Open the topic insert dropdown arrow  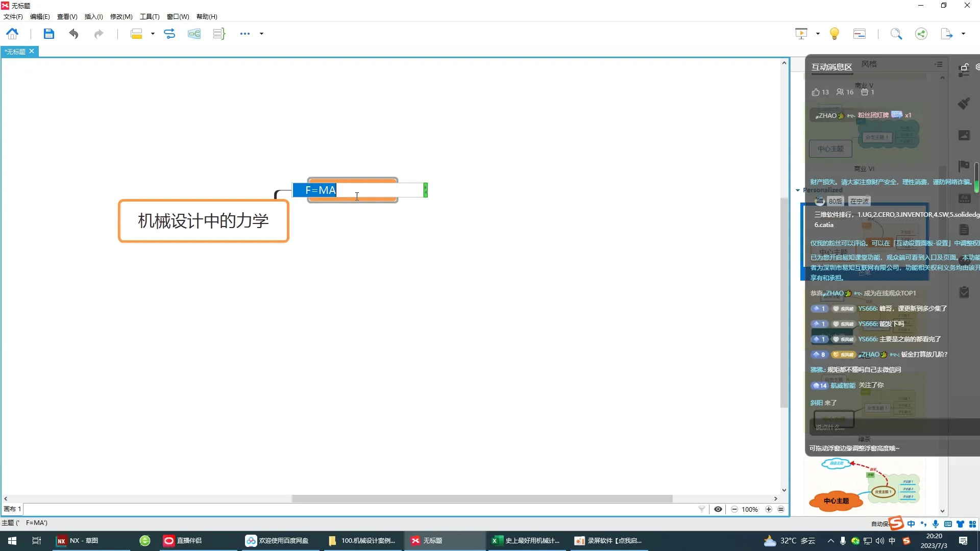(153, 34)
